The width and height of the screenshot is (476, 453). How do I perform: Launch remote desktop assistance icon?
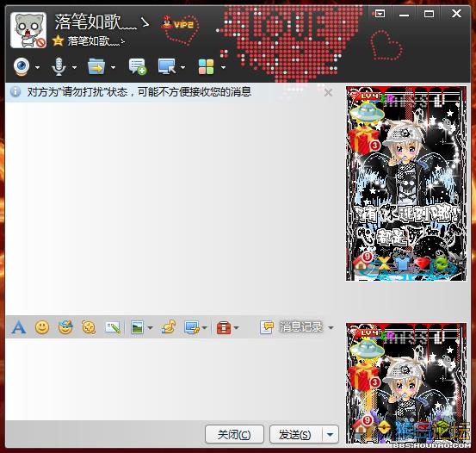(x=167, y=66)
